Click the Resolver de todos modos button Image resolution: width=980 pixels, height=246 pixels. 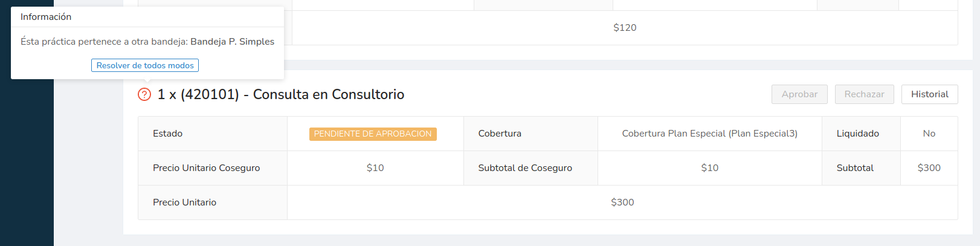coord(145,65)
